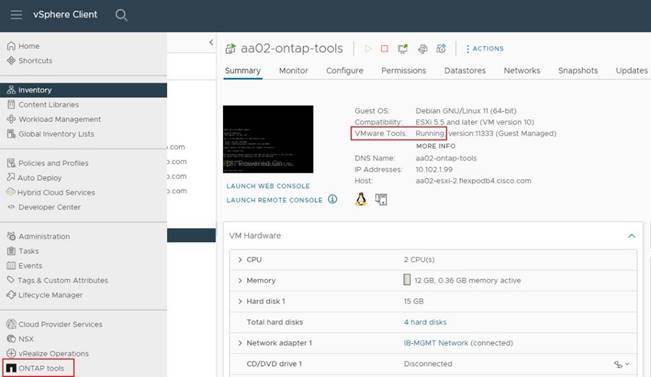Open the IB-MGMT Network link
The image size is (651, 377).
[435, 343]
